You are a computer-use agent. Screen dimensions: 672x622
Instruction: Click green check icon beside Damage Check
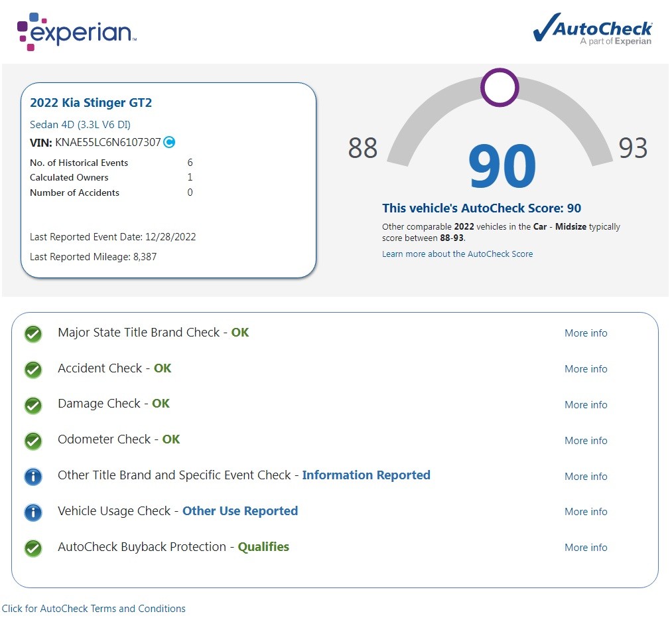[x=33, y=406]
